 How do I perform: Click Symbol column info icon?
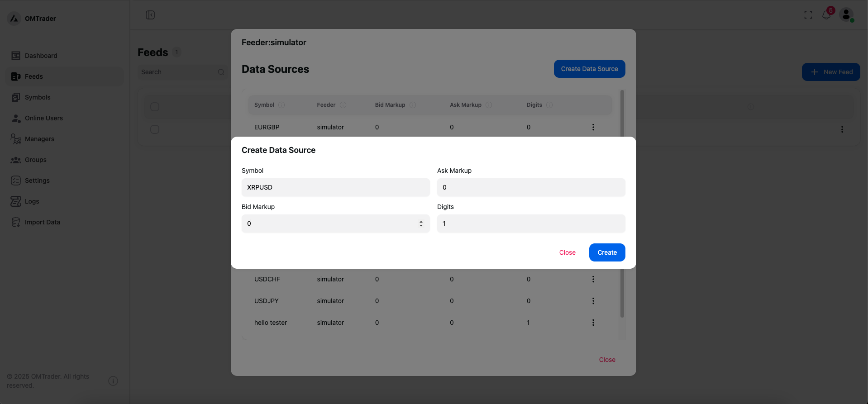point(281,105)
